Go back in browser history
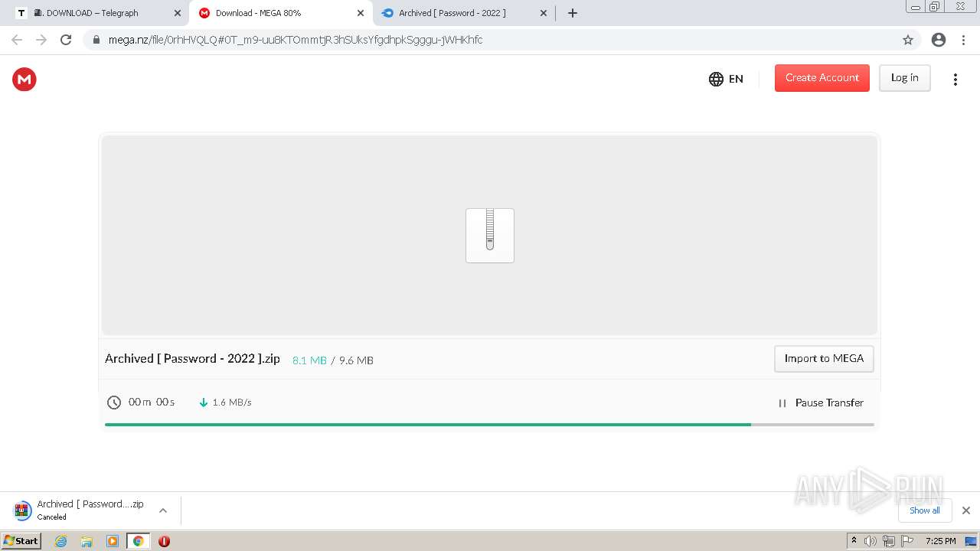The height and width of the screenshot is (551, 980). (x=17, y=40)
